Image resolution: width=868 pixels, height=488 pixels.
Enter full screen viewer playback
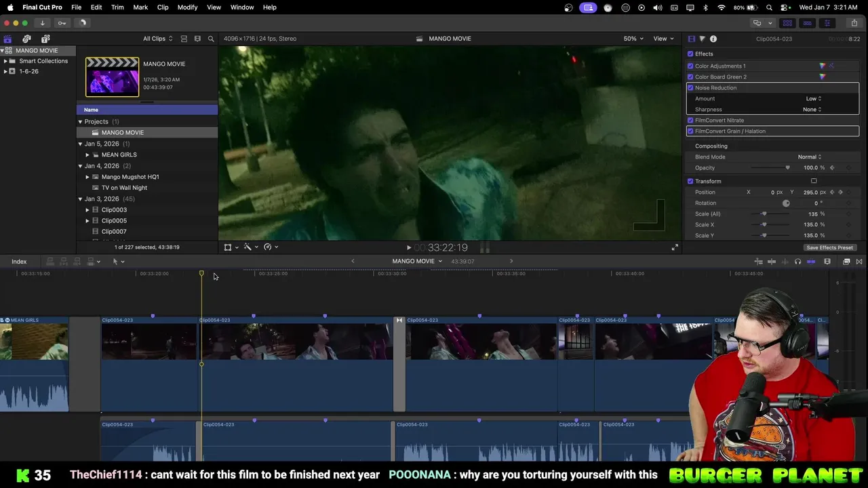pos(675,247)
